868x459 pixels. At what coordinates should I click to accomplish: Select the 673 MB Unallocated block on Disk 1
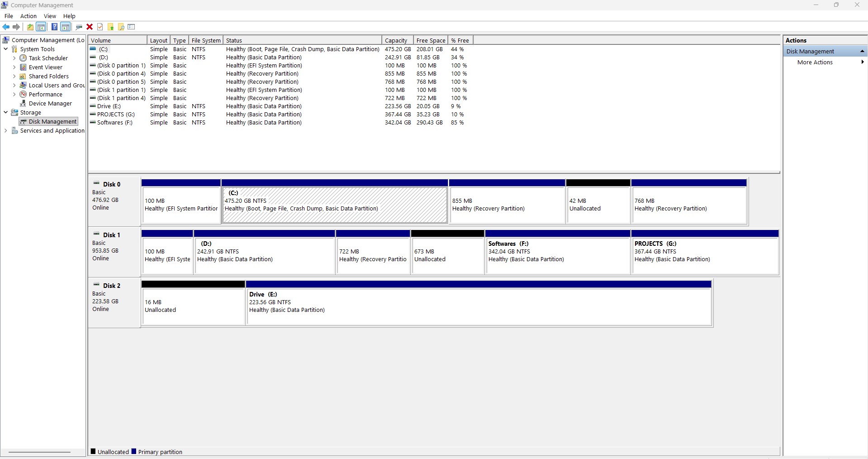(448, 252)
